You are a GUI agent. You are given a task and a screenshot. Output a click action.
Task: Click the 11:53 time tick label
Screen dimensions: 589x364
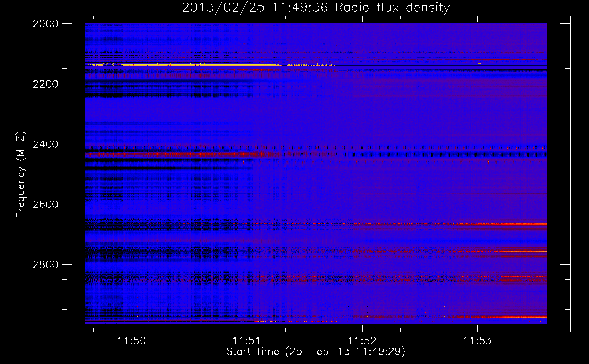click(477, 341)
